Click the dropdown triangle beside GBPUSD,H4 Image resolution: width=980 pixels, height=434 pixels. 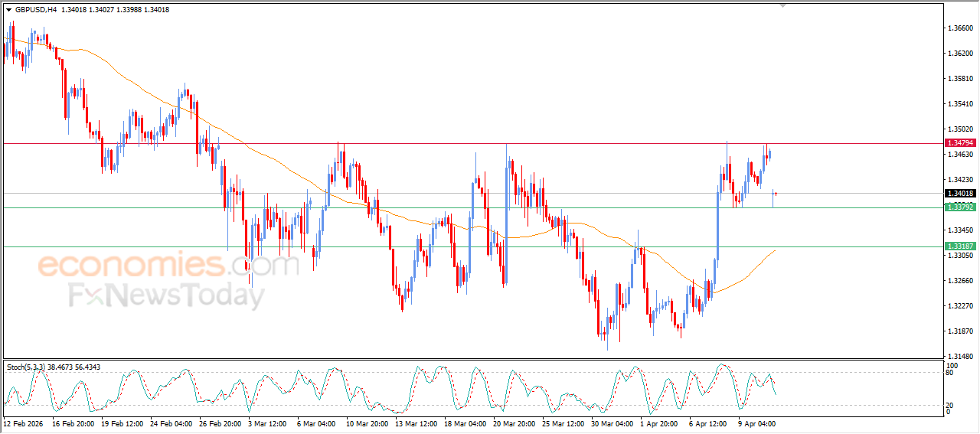(8, 10)
